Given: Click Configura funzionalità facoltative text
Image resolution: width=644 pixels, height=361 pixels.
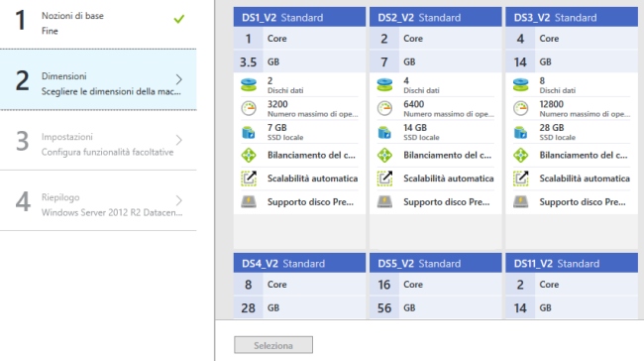Looking at the screenshot, I should (107, 152).
